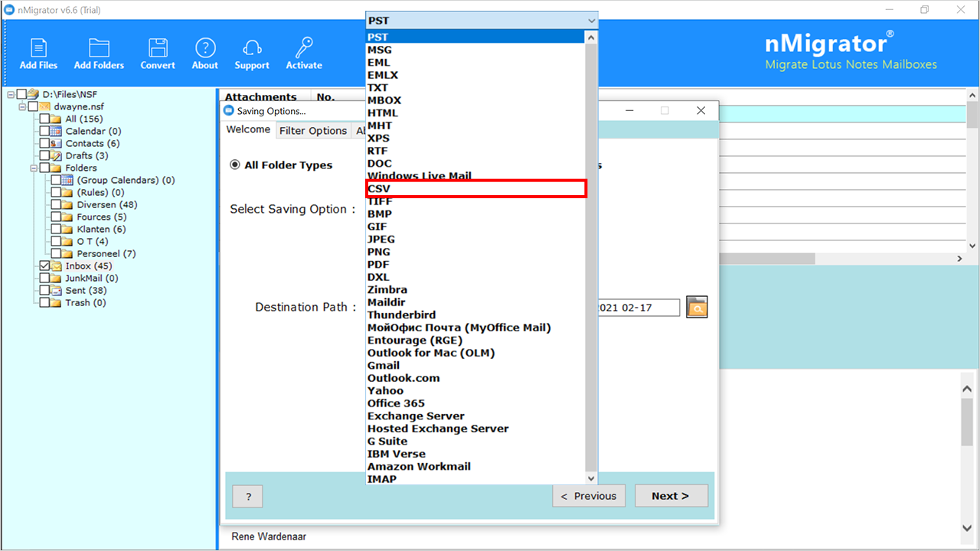Click the Rene Wardenaar text
980x551 pixels.
pyautogui.click(x=269, y=536)
